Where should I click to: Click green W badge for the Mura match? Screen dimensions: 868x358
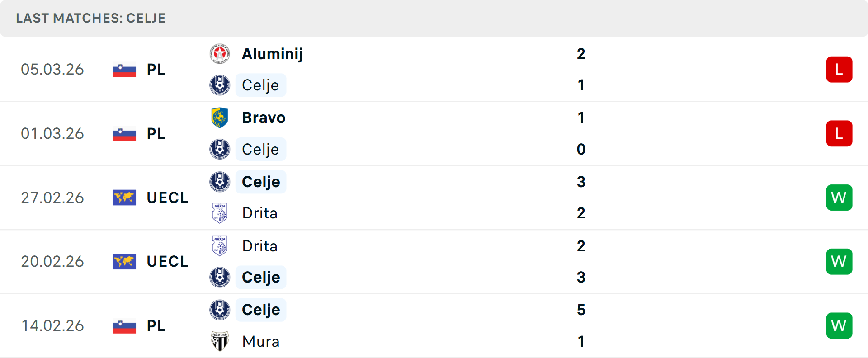pos(839,325)
